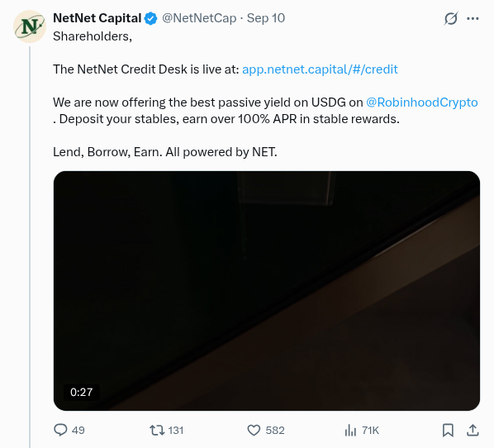Viewport: 494px width, 448px height.
Task: Open the Grok explain-post icon
Action: click(451, 19)
